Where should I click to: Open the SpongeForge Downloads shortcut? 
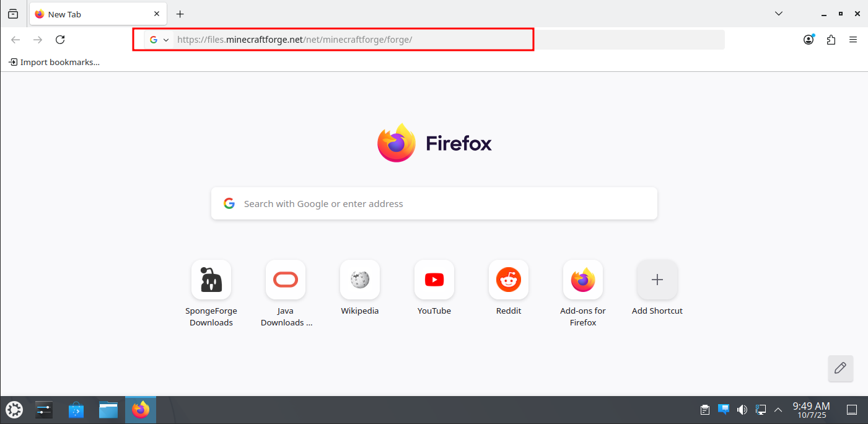211,280
